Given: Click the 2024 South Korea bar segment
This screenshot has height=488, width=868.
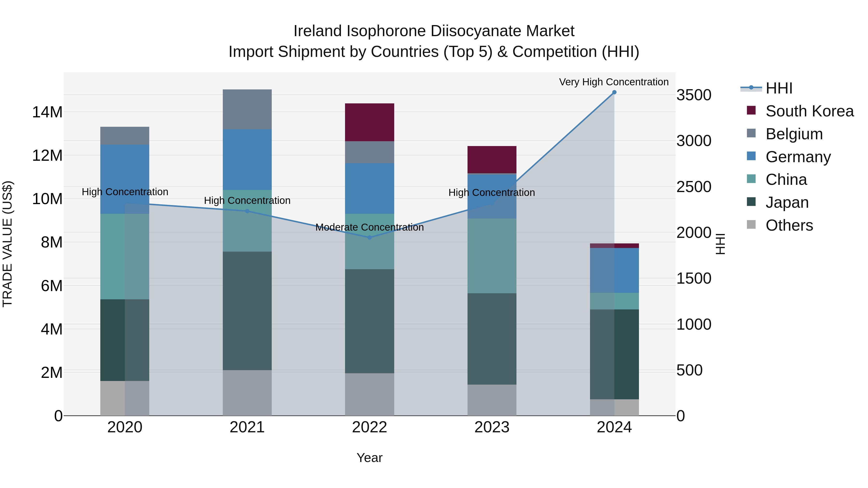Looking at the screenshot, I should click(x=614, y=246).
